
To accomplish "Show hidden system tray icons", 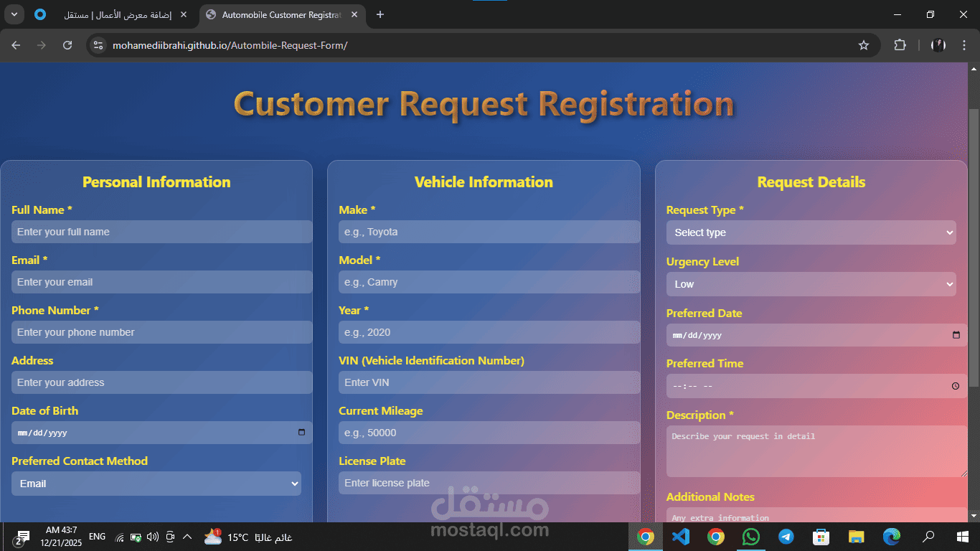I will coord(187,537).
